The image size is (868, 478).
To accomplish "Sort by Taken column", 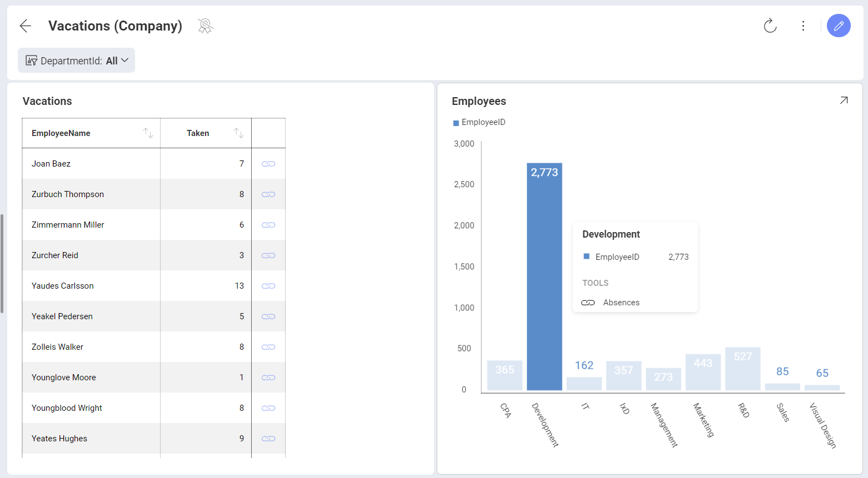I will 238,133.
